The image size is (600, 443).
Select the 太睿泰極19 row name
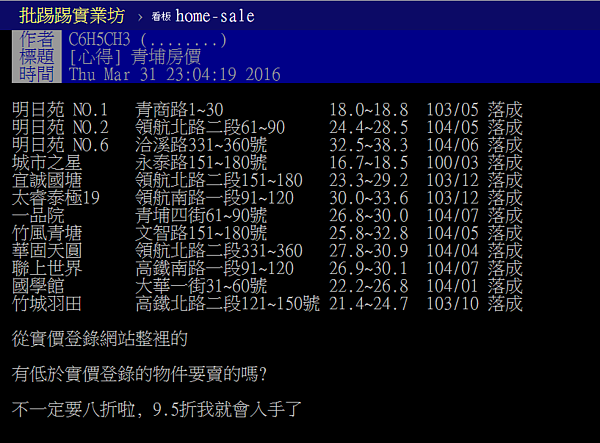pos(56,198)
